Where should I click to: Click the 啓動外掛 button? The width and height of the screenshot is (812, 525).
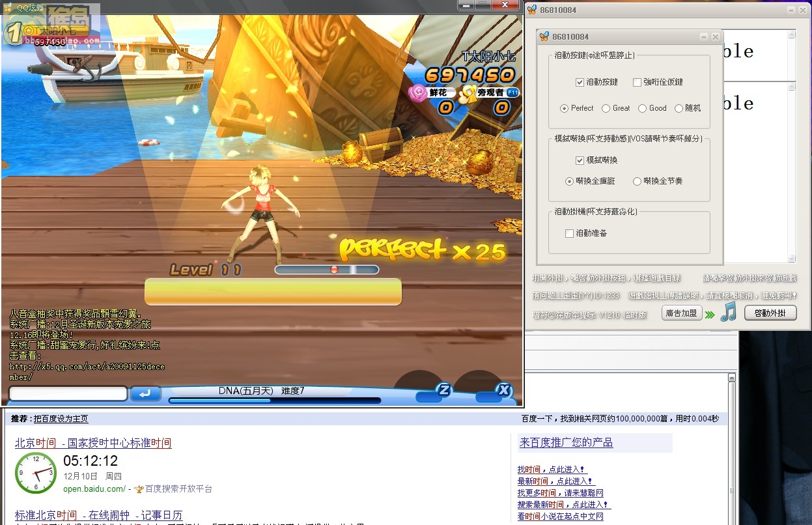click(x=770, y=313)
